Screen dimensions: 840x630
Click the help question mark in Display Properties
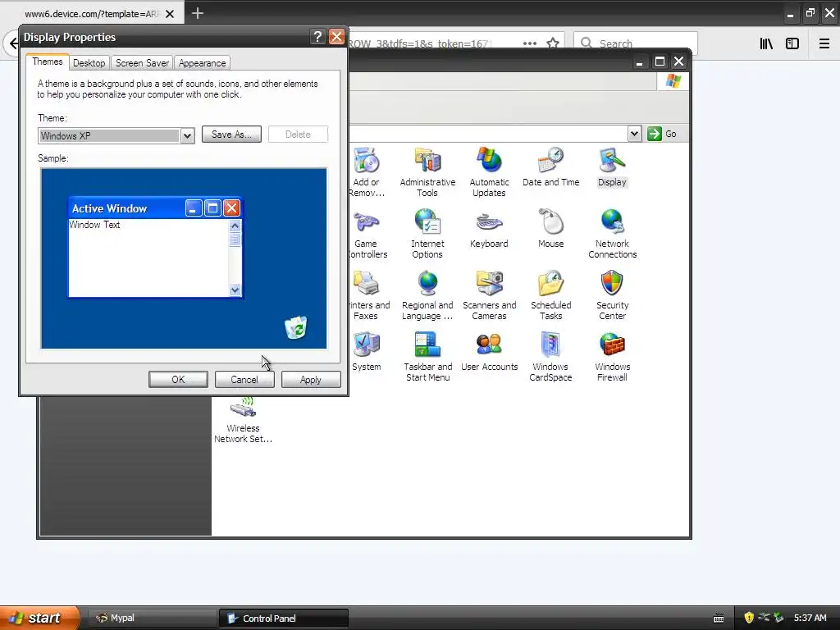click(317, 37)
